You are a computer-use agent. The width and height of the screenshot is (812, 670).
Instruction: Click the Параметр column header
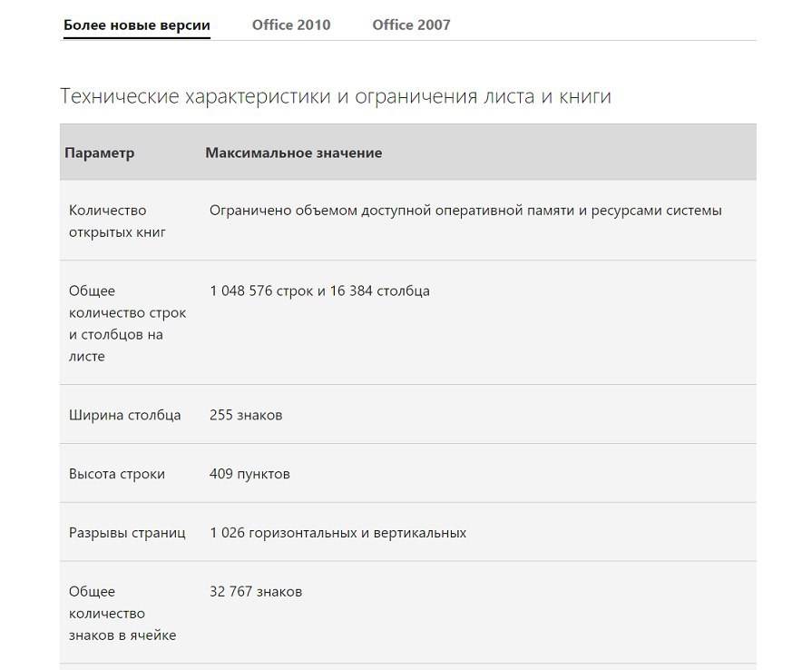[100, 153]
